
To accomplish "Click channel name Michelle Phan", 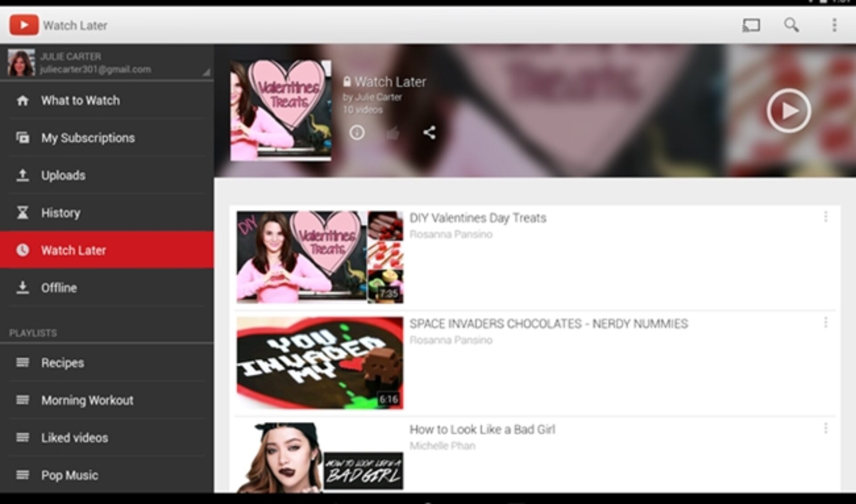I will coord(442,446).
